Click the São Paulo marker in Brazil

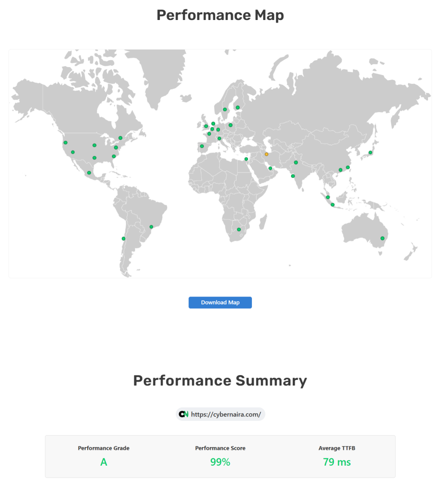(151, 226)
